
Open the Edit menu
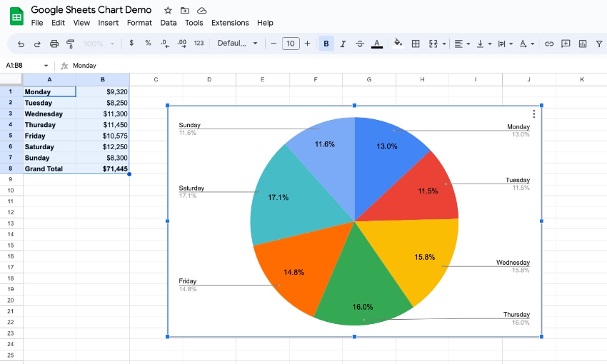pos(58,23)
